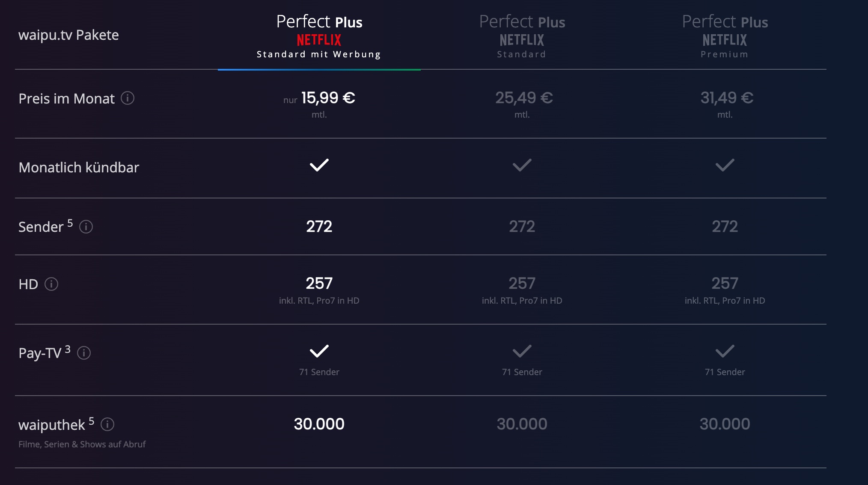Click the 25,49 € Standard price
This screenshot has width=868, height=485.
(x=524, y=98)
